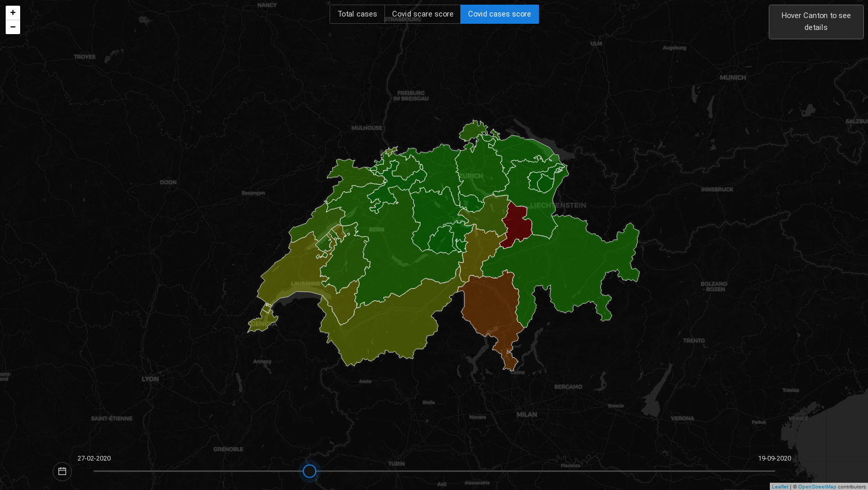Click the start date label 27-02-2020
Image resolution: width=868 pixels, height=490 pixels.
[94, 458]
